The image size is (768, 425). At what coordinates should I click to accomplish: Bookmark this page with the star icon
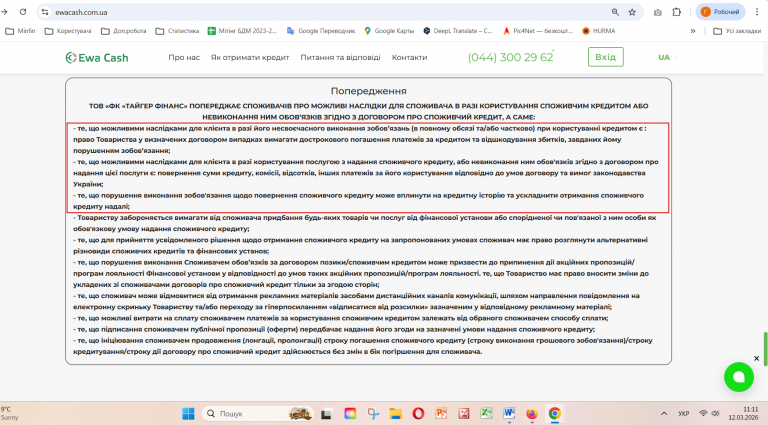[x=632, y=12]
